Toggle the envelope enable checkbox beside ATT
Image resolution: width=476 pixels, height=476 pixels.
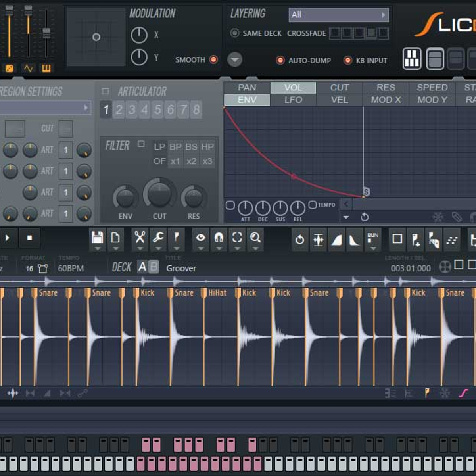230,205
